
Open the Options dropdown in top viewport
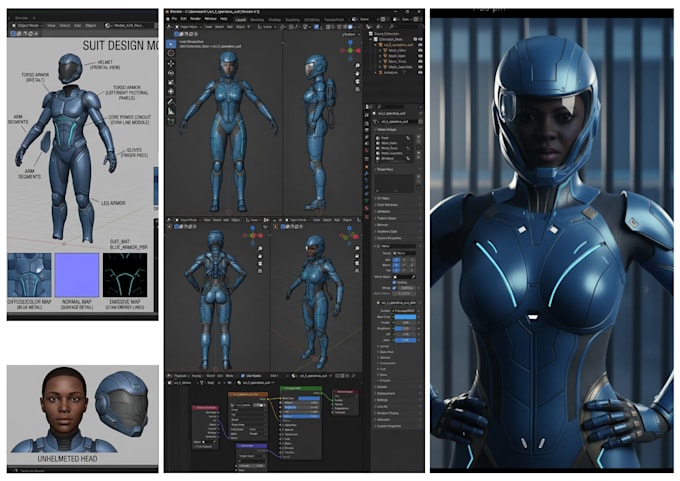tap(349, 34)
